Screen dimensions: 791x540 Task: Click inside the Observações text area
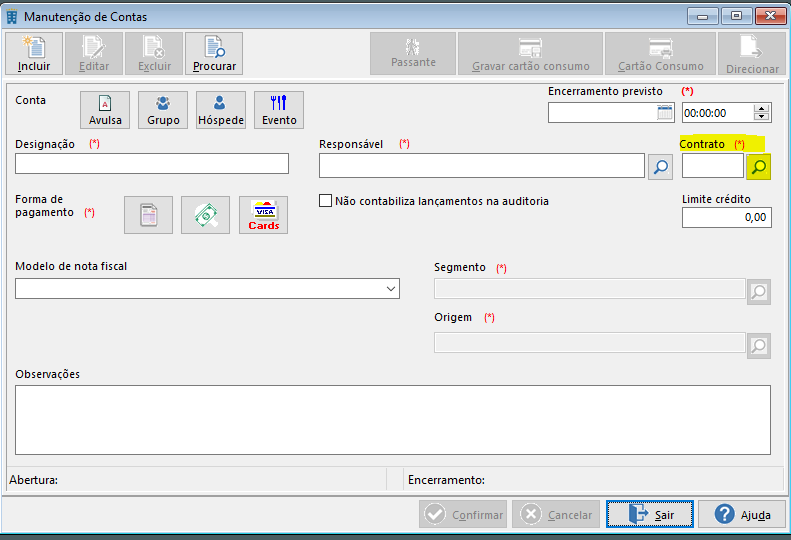click(393, 420)
